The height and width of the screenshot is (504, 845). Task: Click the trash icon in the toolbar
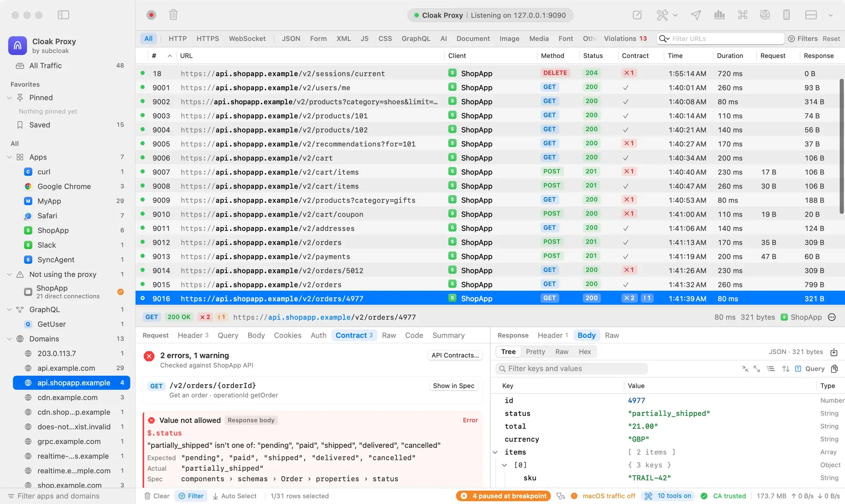(x=173, y=15)
